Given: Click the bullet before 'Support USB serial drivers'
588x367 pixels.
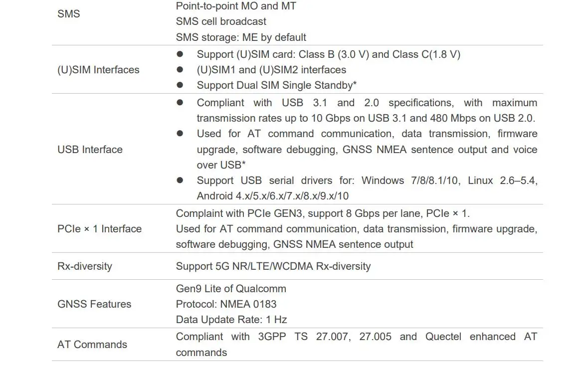Looking at the screenshot, I should click(x=180, y=181).
